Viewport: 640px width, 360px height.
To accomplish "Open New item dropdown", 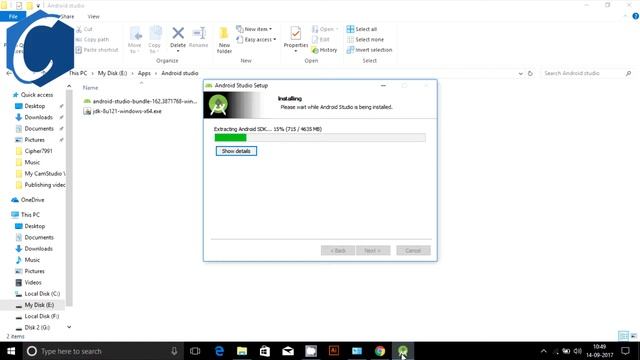I will tap(254, 29).
